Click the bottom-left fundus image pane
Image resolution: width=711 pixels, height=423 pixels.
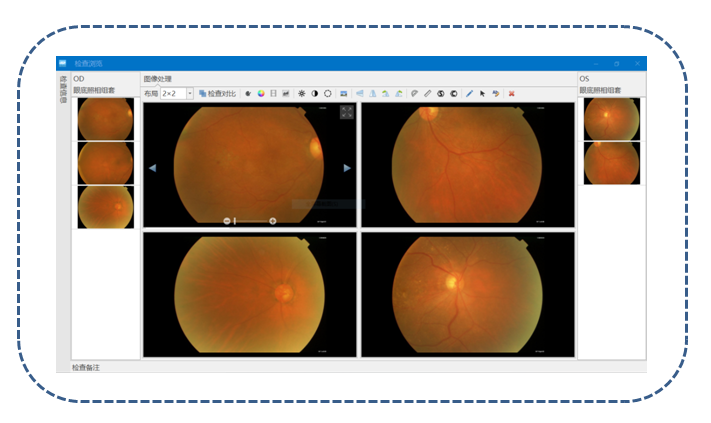(250, 295)
